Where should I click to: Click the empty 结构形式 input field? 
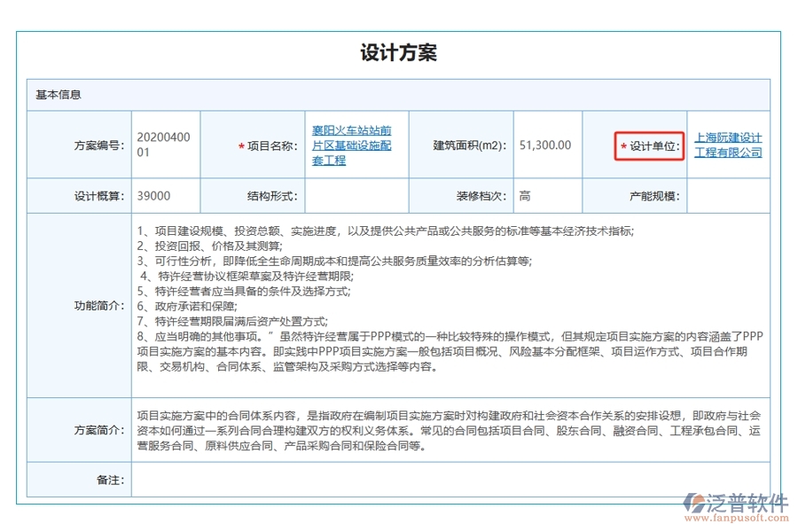pyautogui.click(x=355, y=195)
